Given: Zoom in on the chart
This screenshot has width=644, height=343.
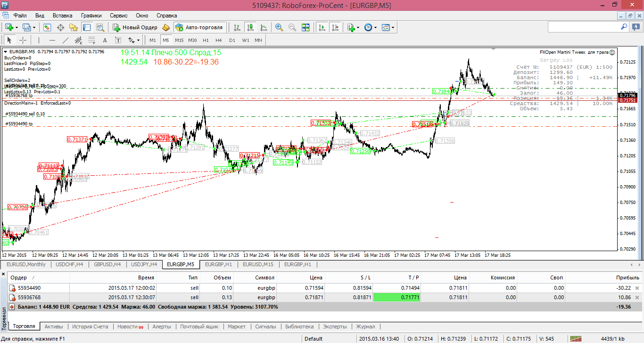Looking at the screenshot, I should 279,27.
